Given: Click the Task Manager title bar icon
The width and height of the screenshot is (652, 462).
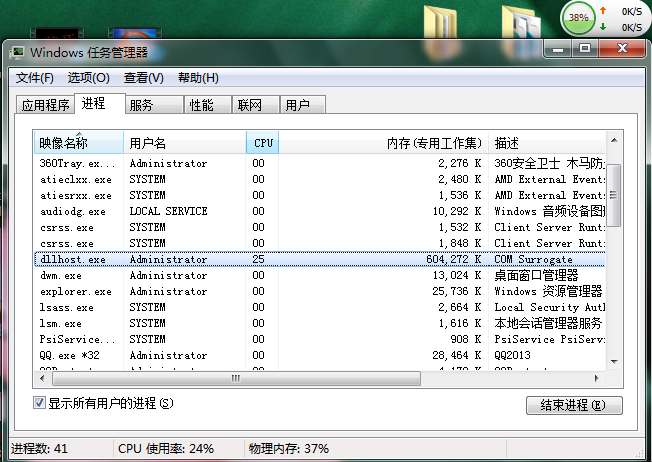Looking at the screenshot, I should [17, 51].
